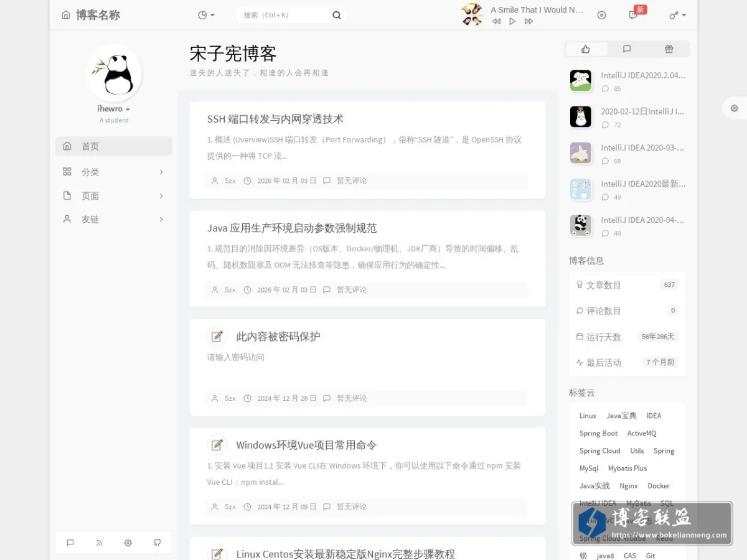The image size is (747, 560).
Task: Click the panda avatar image
Action: tap(114, 73)
